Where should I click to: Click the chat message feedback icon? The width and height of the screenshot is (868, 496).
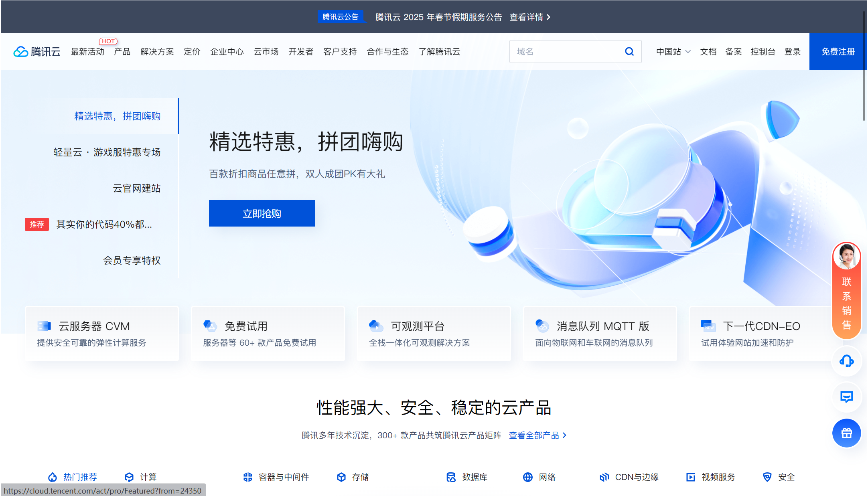846,397
